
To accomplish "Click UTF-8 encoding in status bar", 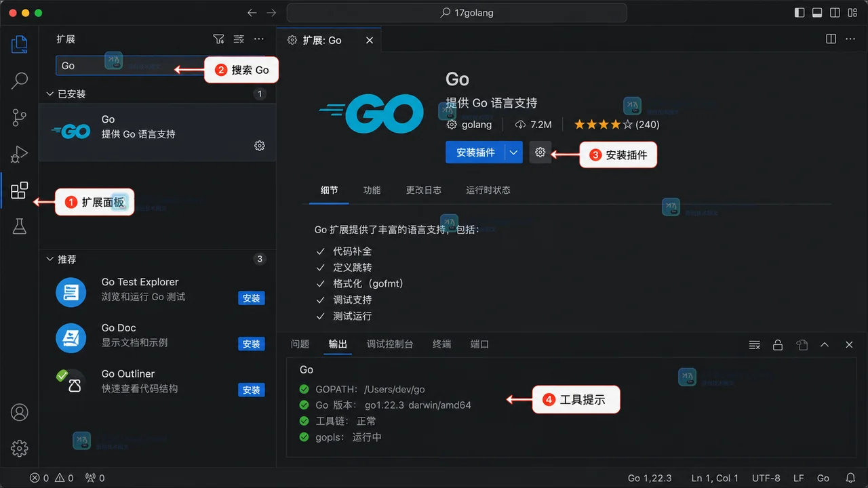I will click(766, 478).
